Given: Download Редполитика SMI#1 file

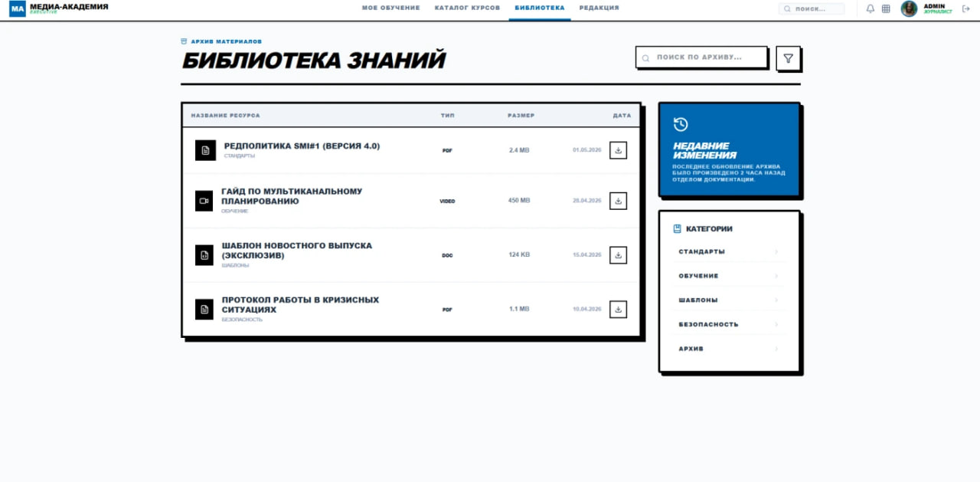Looking at the screenshot, I should [x=618, y=150].
